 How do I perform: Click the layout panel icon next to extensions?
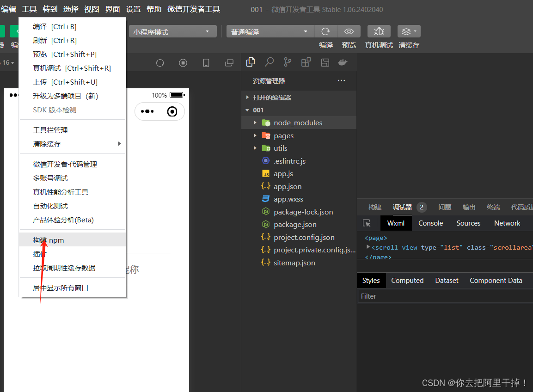[x=325, y=62]
